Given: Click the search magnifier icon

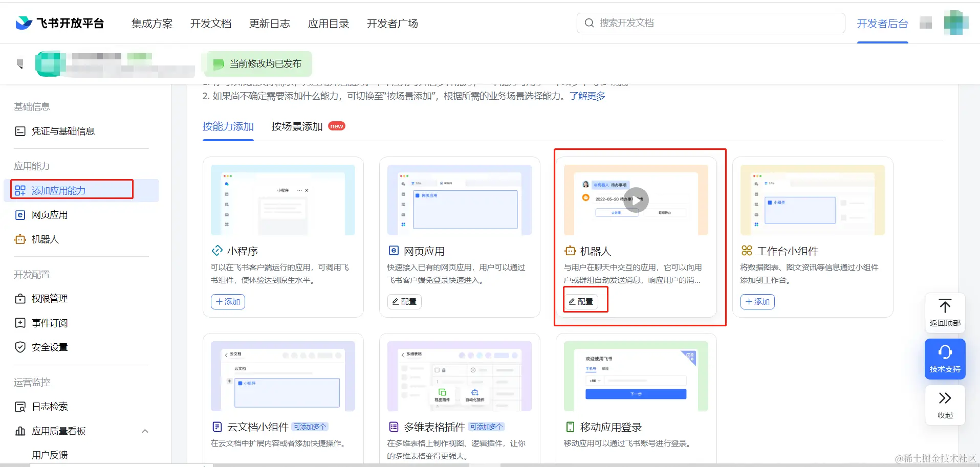Looking at the screenshot, I should (x=589, y=23).
